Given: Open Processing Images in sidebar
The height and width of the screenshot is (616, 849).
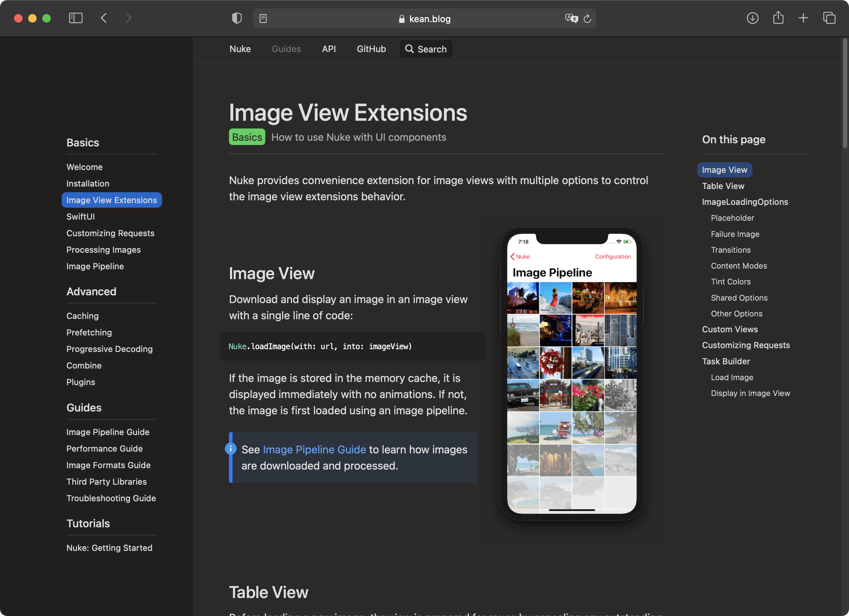Looking at the screenshot, I should (x=104, y=250).
